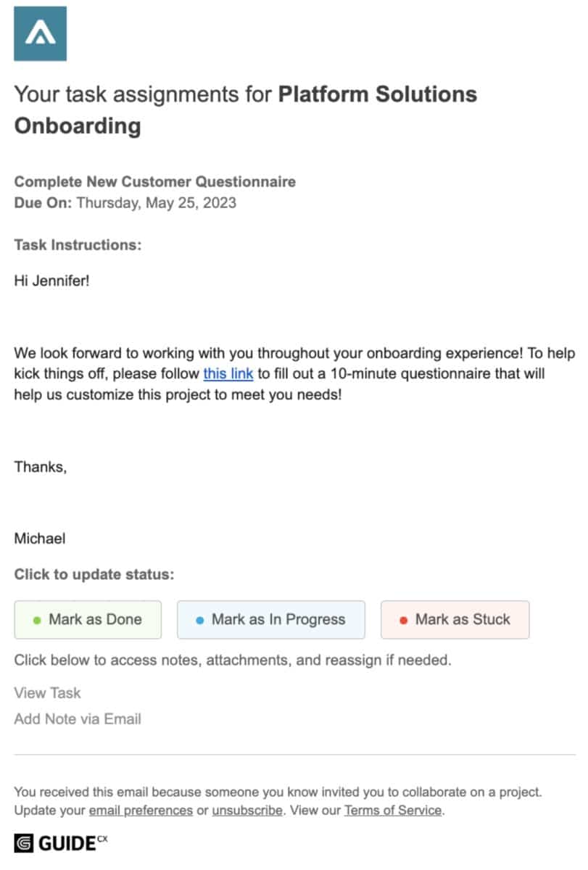588x870 pixels.
Task: Click the blue dot in Mark as In Progress
Action: [x=200, y=620]
